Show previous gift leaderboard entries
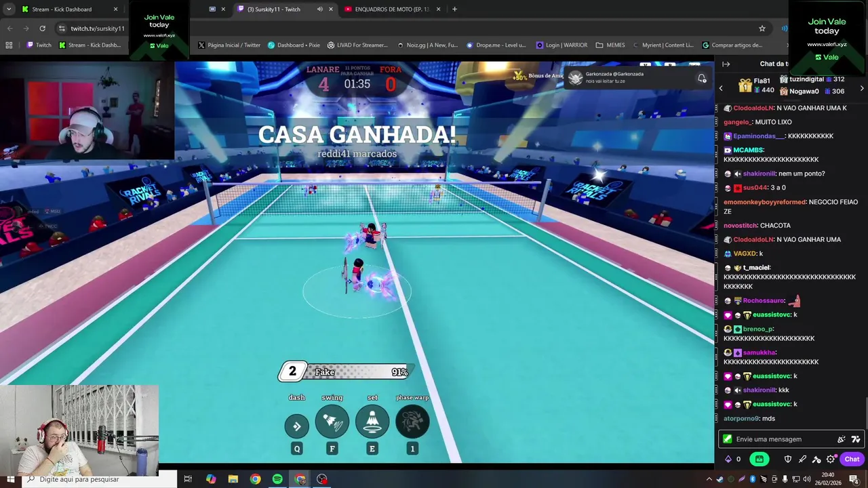The height and width of the screenshot is (488, 868). tap(721, 88)
